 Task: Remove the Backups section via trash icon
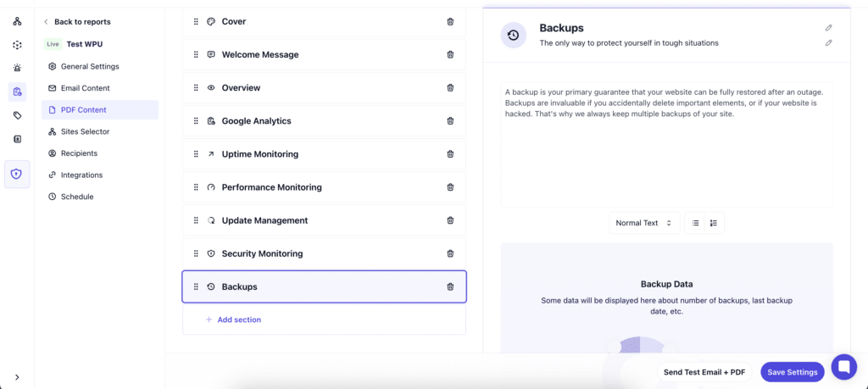pos(450,286)
